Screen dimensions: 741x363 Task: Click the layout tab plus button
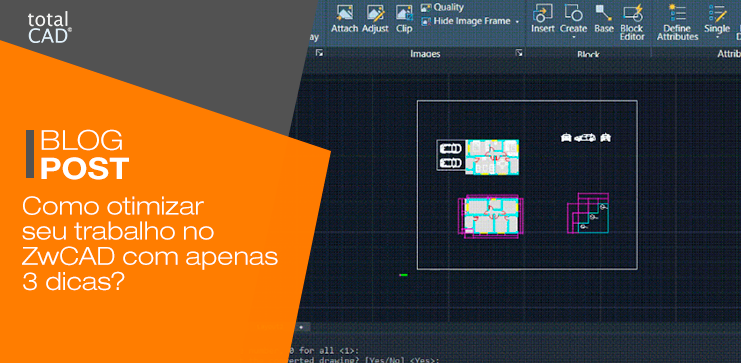tap(301, 327)
